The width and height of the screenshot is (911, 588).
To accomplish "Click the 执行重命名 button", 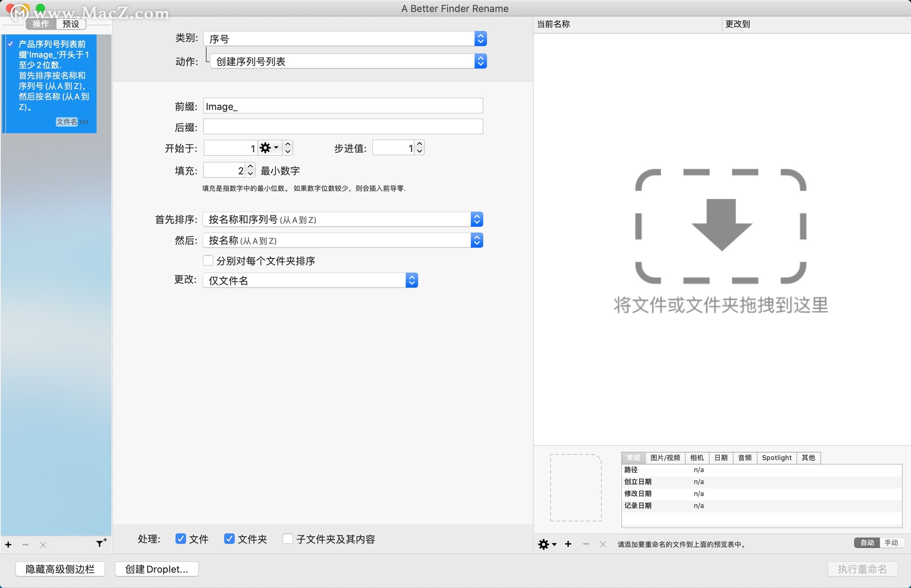I will [862, 569].
